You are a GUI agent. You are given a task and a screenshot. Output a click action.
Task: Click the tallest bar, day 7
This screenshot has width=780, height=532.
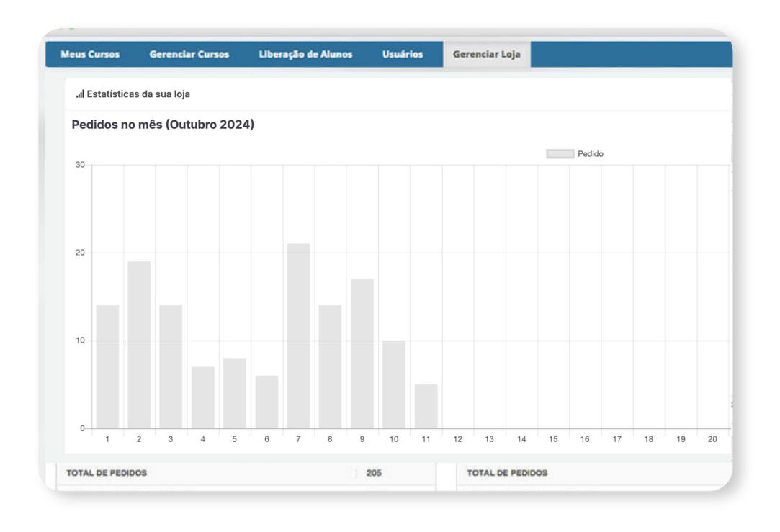(298, 336)
